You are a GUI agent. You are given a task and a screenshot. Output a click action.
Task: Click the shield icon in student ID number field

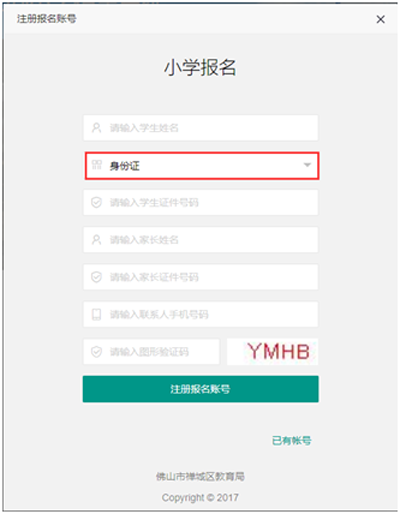click(97, 202)
